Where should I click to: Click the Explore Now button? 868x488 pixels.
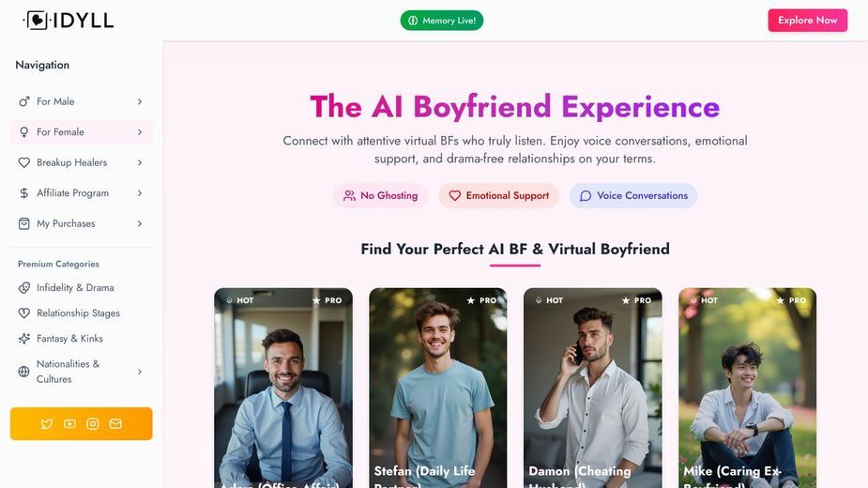[x=807, y=20]
